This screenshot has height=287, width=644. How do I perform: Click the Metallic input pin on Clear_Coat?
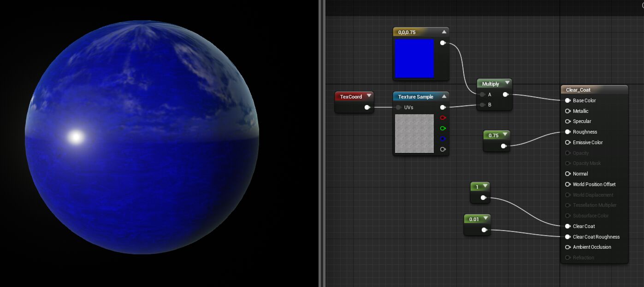point(567,111)
